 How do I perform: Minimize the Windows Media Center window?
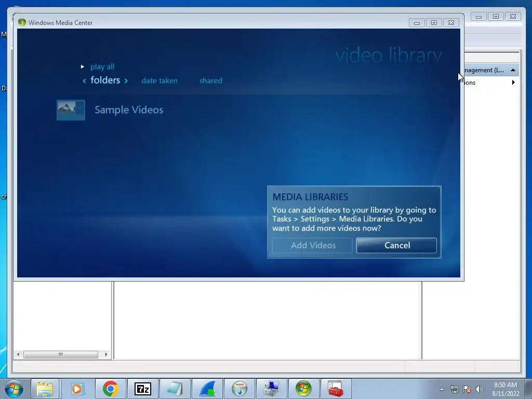click(x=417, y=23)
